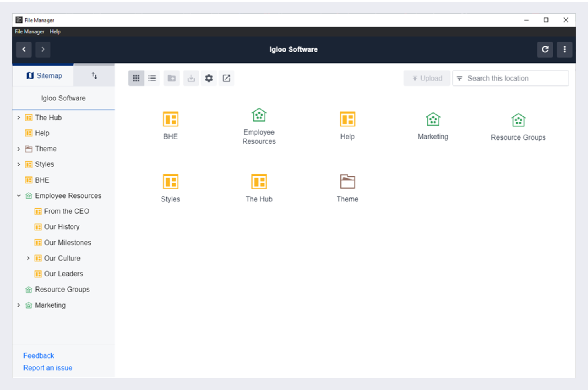The width and height of the screenshot is (588, 392).
Task: Open the File Manager menu
Action: [x=29, y=31]
